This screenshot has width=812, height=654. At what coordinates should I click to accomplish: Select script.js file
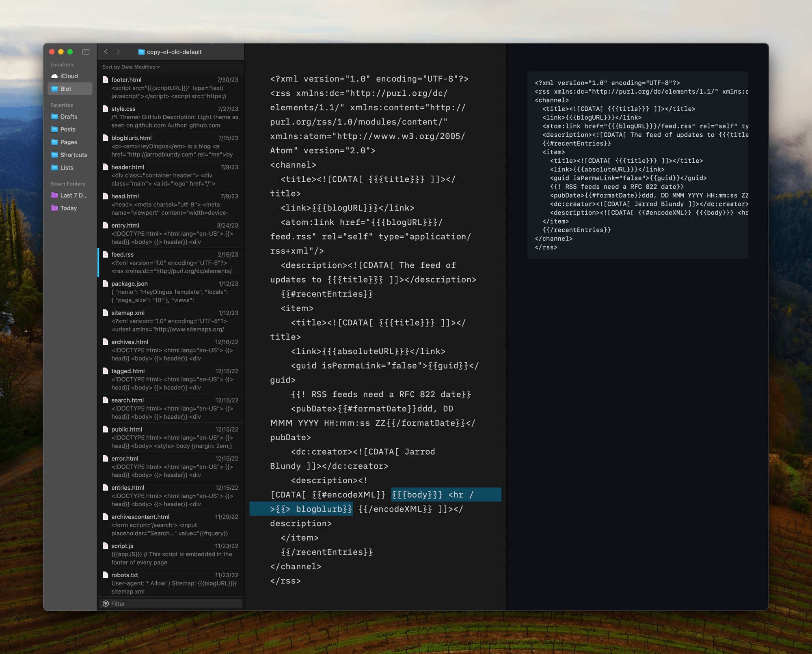pos(171,554)
